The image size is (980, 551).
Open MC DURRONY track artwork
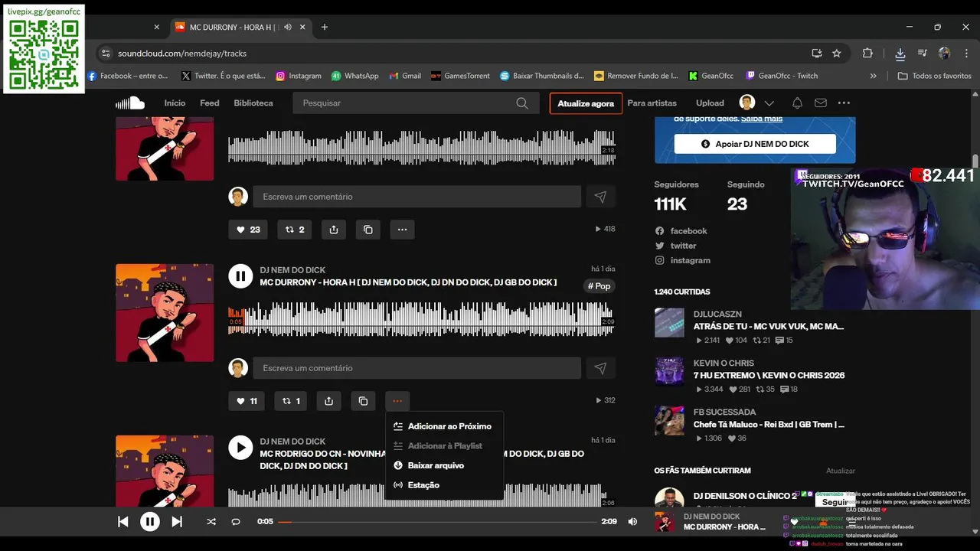tap(165, 313)
